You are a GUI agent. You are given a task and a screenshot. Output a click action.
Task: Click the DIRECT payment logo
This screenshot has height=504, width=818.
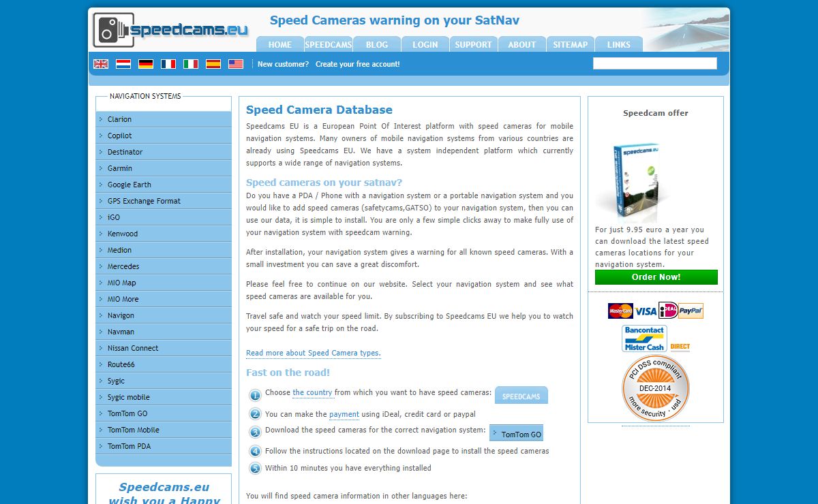point(680,347)
